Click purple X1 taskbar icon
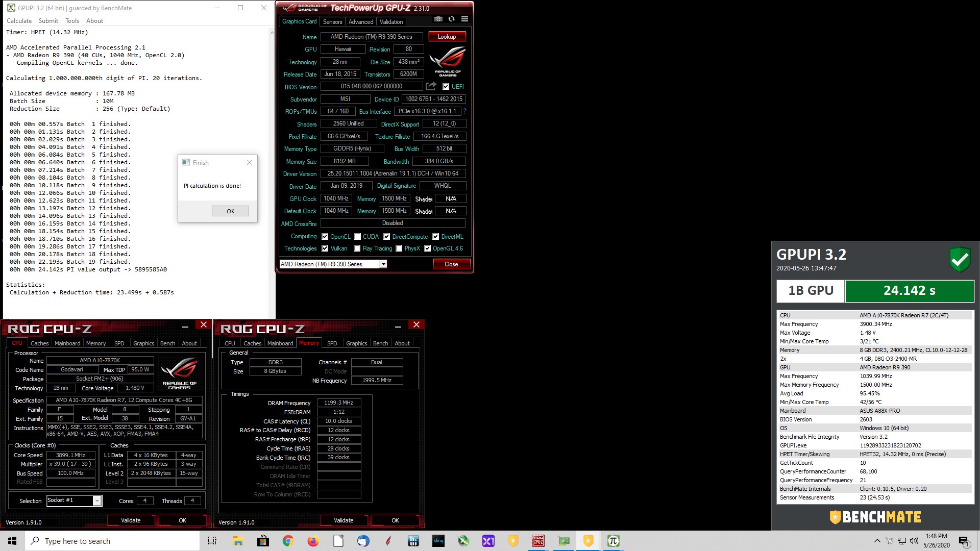Viewport: 980px width, 551px height. (x=488, y=541)
